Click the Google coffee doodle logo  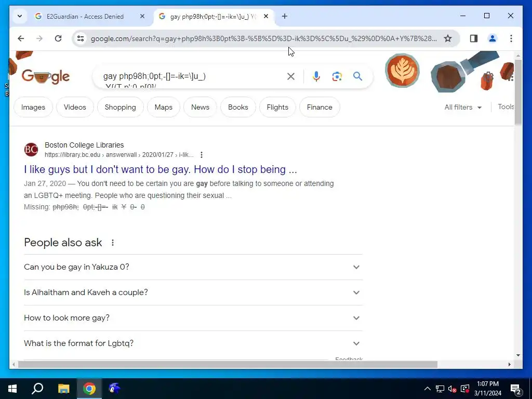[x=46, y=77]
